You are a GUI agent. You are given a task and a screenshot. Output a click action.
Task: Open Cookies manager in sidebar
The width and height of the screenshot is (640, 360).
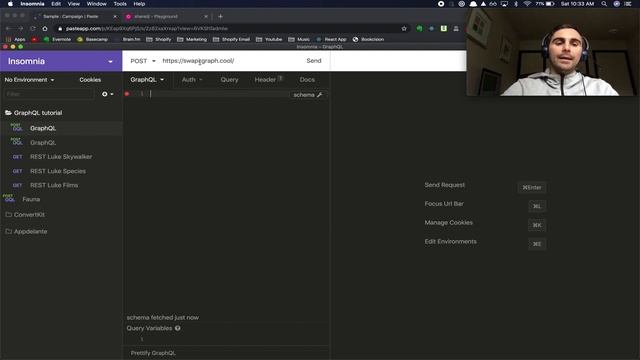[x=90, y=80]
